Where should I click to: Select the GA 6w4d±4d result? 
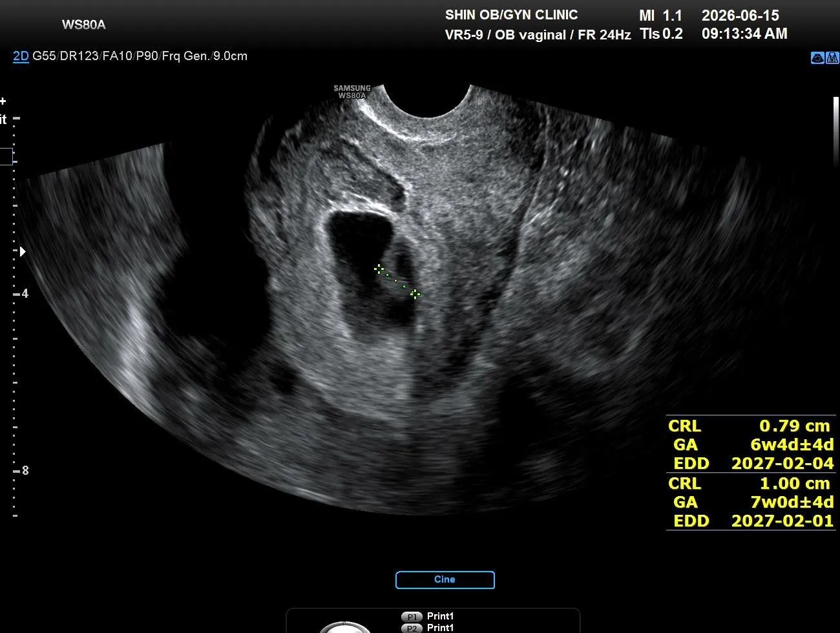click(x=753, y=445)
